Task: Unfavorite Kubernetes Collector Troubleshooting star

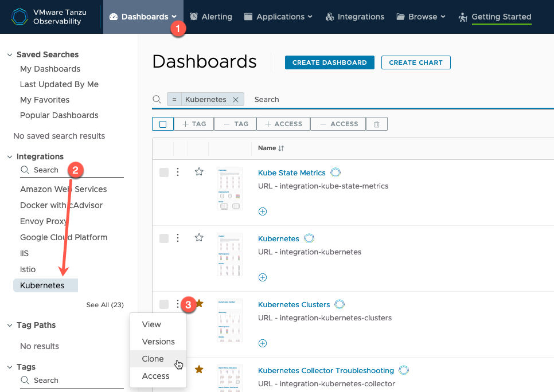Action: pos(199,370)
